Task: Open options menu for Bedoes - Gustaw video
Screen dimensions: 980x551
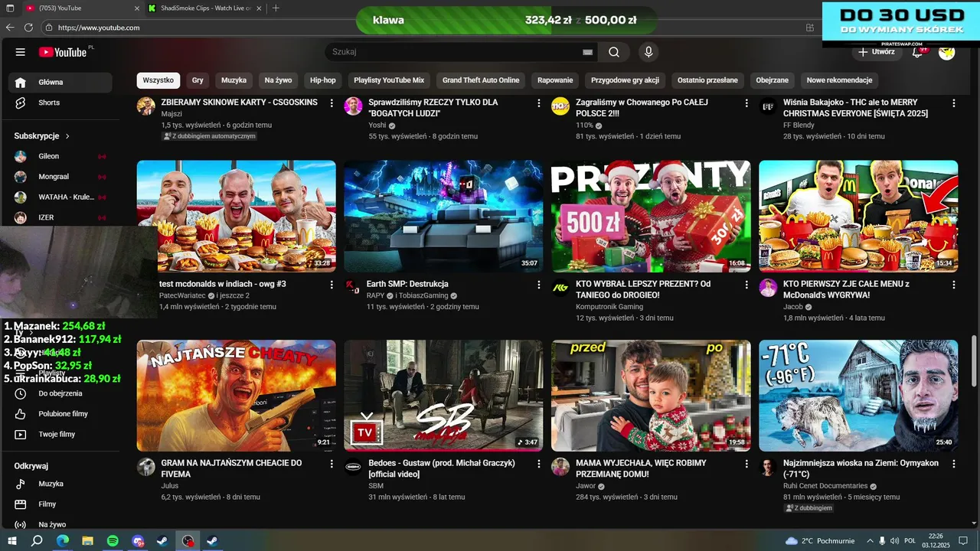Action: tap(539, 464)
